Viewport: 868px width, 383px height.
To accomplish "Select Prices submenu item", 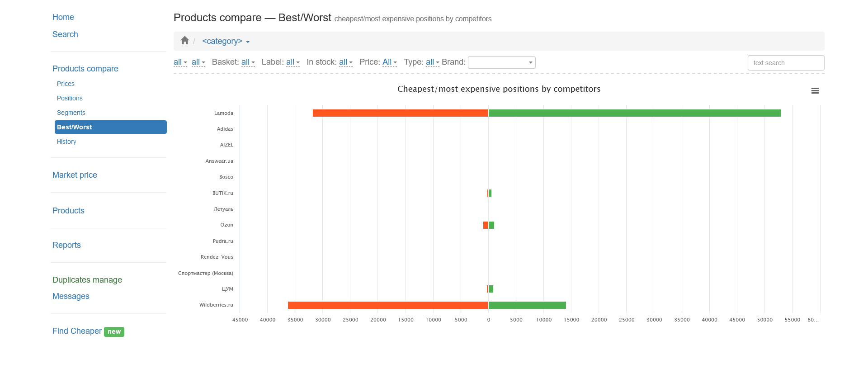I will click(x=66, y=84).
